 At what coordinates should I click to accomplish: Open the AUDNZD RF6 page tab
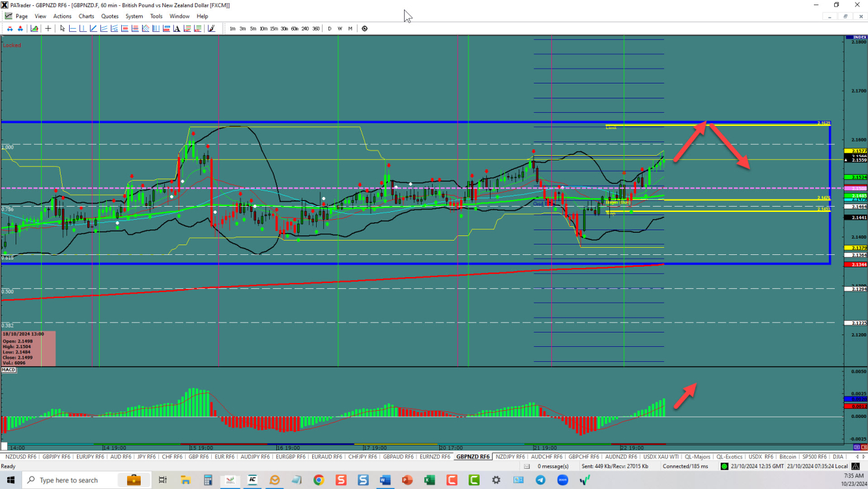(620, 457)
